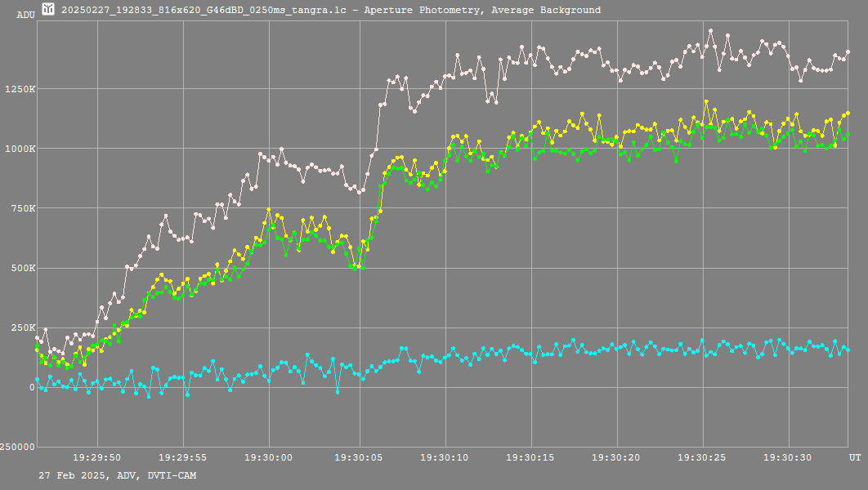Select the 19:30:25 time axis label

702,458
